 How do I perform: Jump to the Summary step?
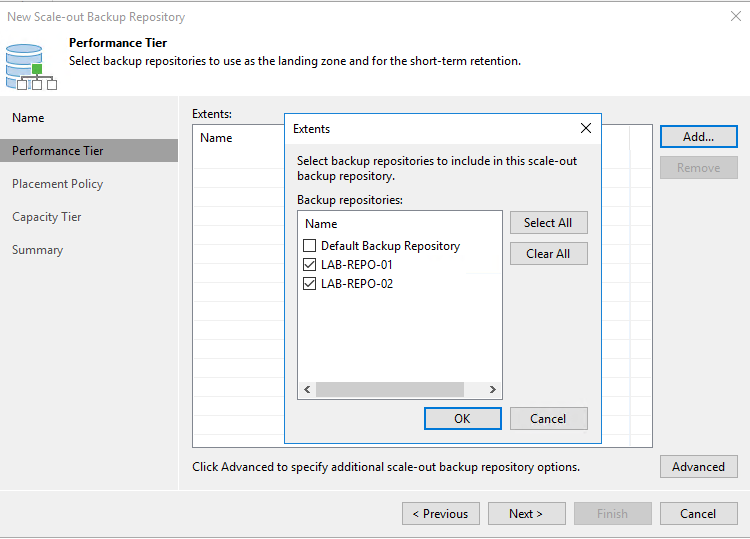click(37, 250)
